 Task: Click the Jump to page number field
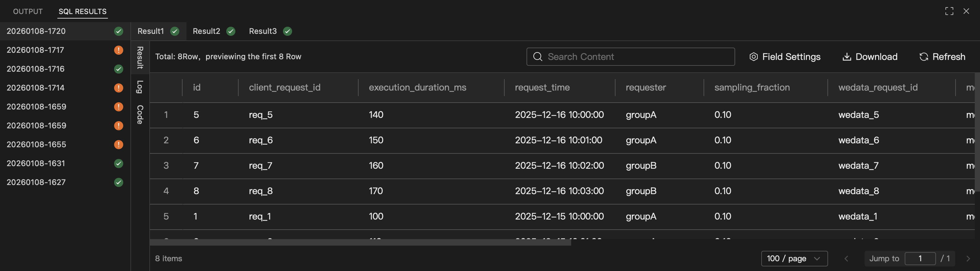[919, 259]
